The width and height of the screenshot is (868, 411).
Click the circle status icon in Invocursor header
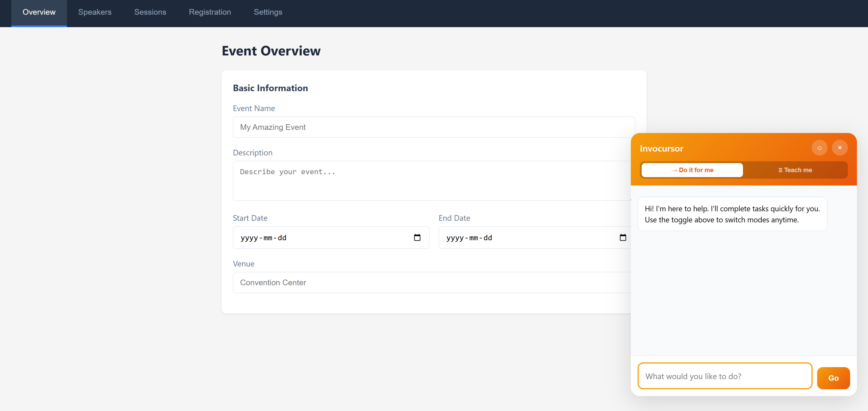(x=820, y=148)
